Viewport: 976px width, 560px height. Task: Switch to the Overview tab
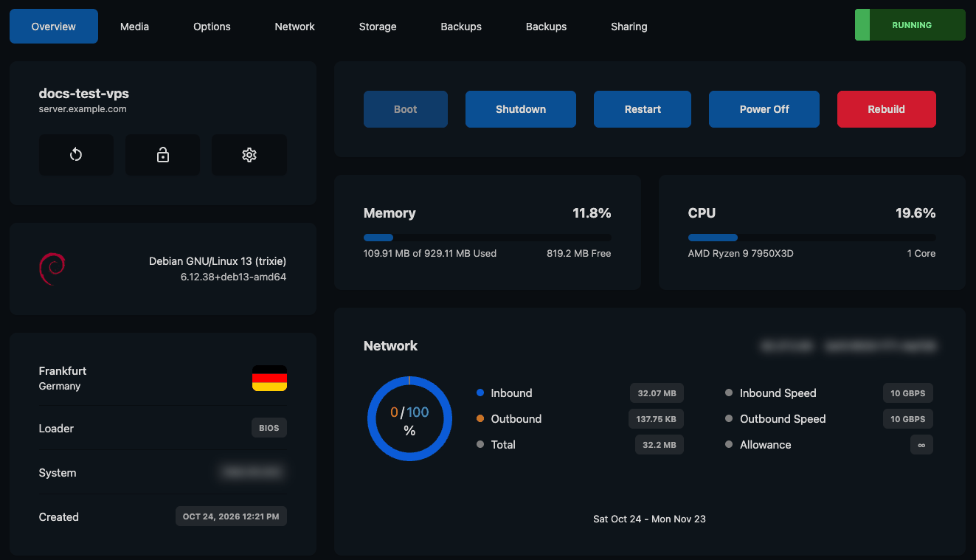click(x=54, y=27)
